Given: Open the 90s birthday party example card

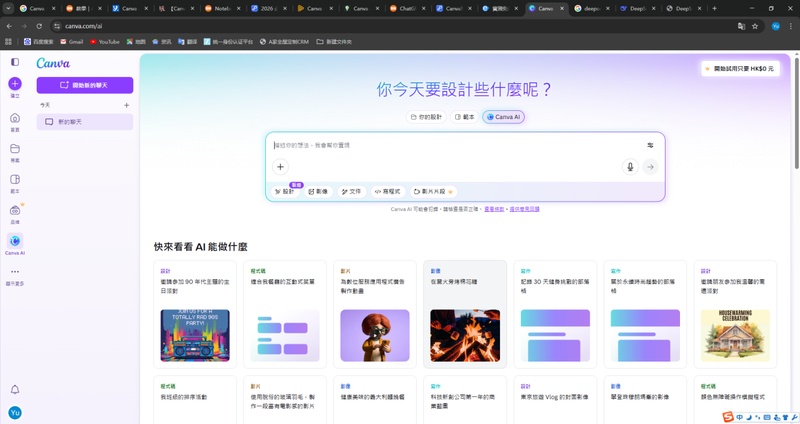Looking at the screenshot, I should 195,314.
